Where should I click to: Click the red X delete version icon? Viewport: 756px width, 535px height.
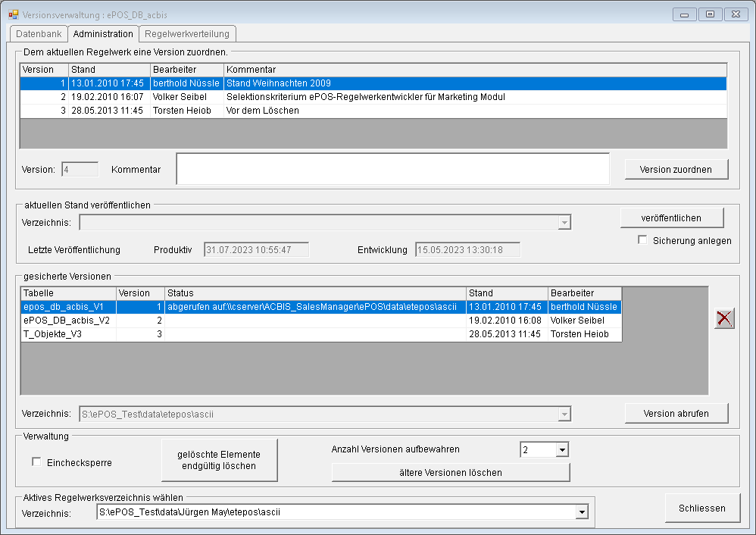point(724,319)
